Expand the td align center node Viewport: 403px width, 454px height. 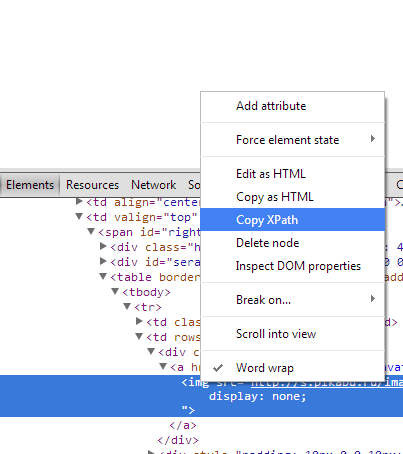(x=79, y=201)
